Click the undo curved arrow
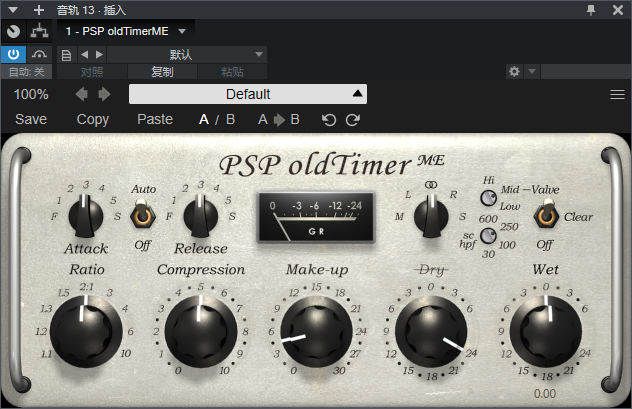Image resolution: width=632 pixels, height=409 pixels. (x=329, y=120)
